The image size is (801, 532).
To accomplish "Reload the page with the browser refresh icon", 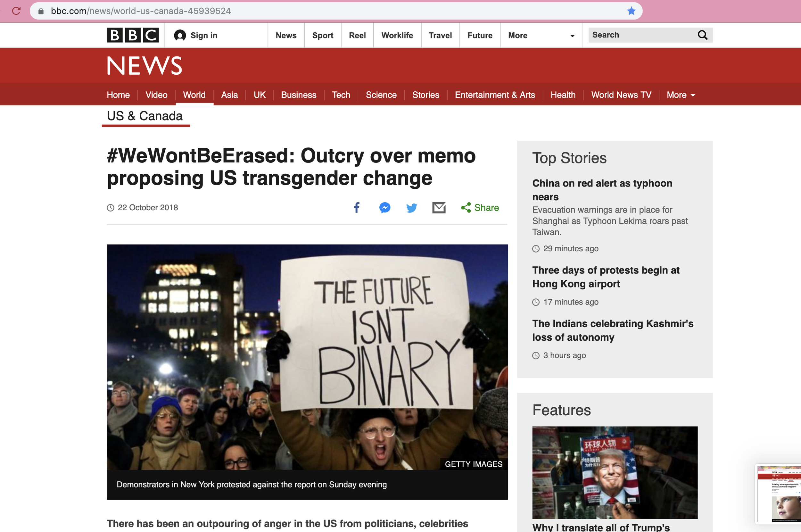I will tap(16, 11).
